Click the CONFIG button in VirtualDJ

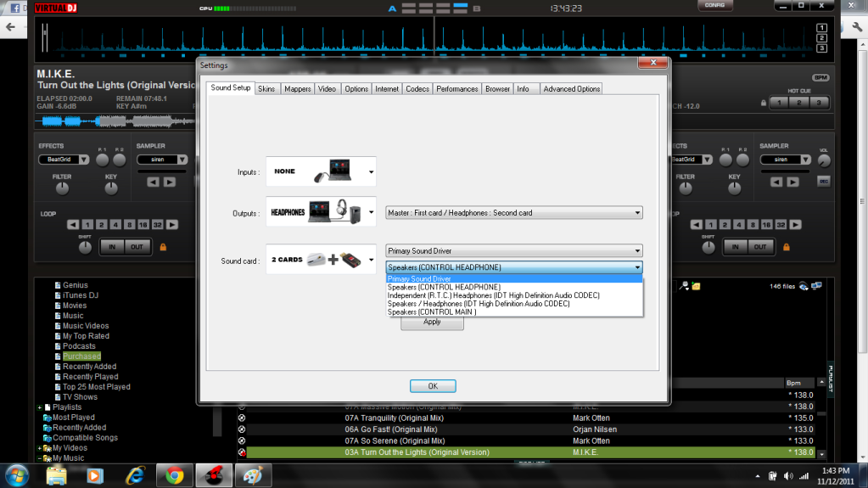(714, 5)
